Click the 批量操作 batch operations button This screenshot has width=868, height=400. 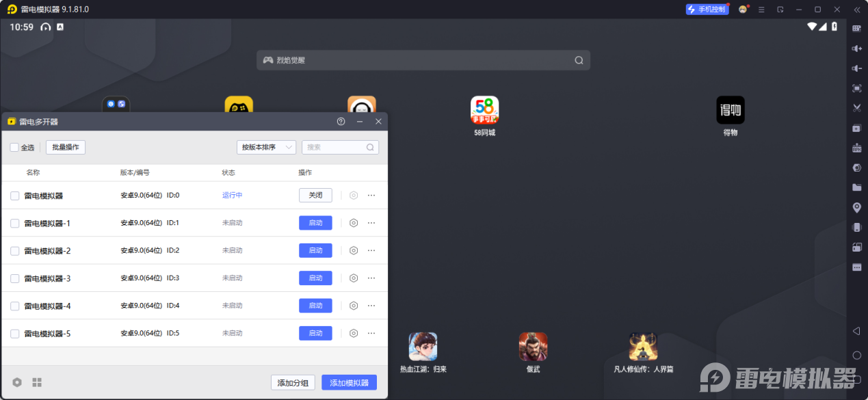tap(66, 147)
